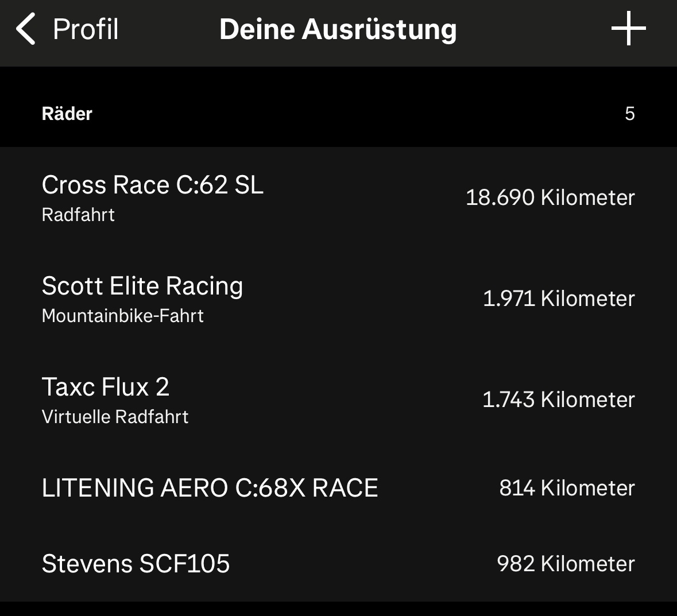Select the 1.971 Kilometer distance

(558, 299)
